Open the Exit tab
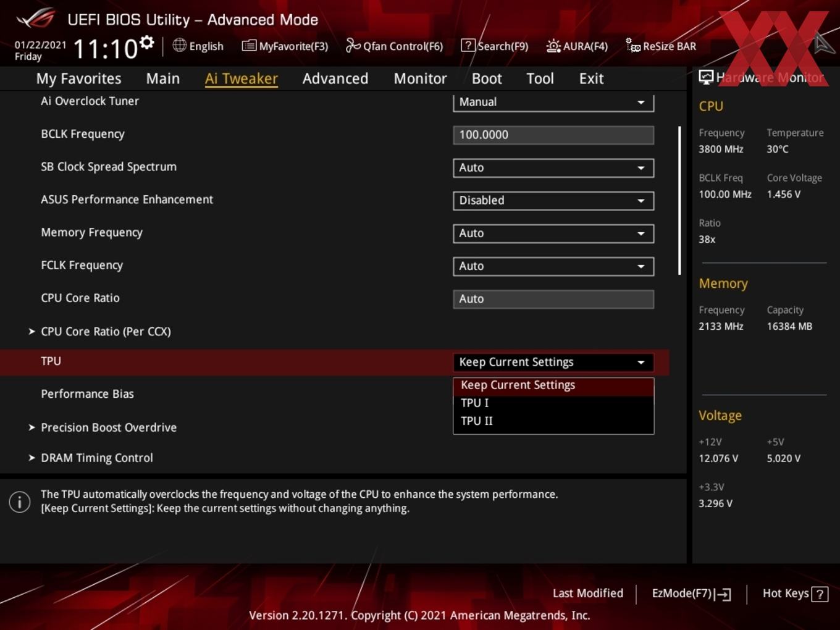This screenshot has height=630, width=840. [591, 78]
